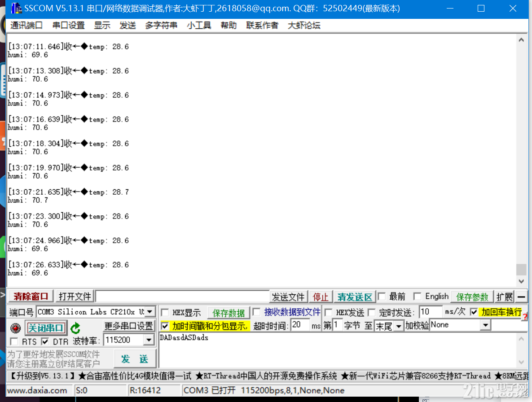This screenshot has height=402, width=532.
Task: Open the 显示 menu
Action: click(102, 26)
